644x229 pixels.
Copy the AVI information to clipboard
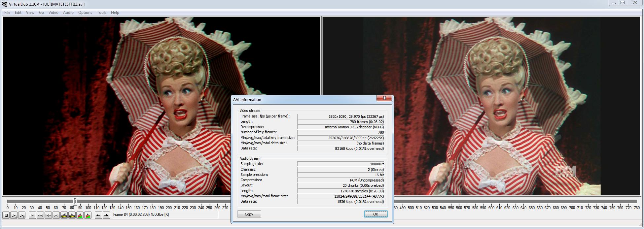[249, 214]
